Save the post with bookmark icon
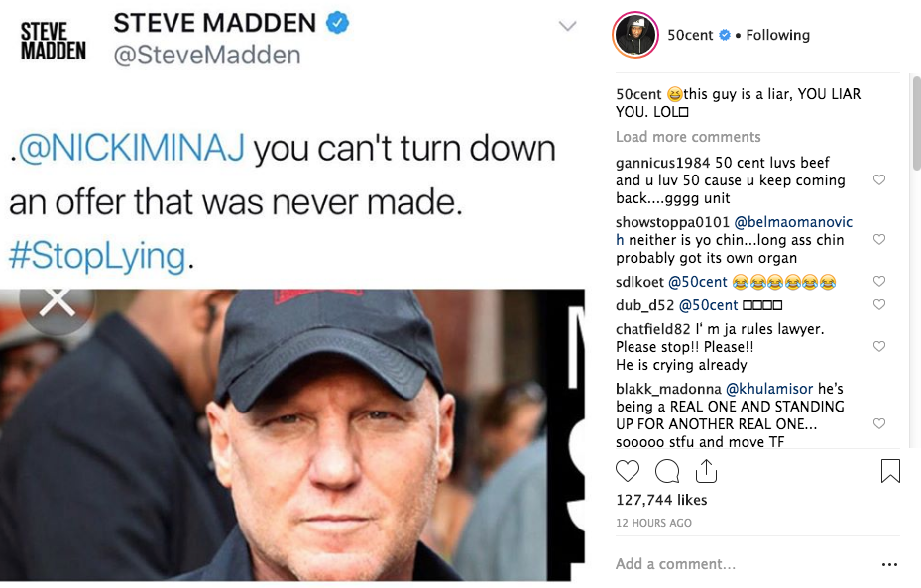921x588 pixels. [x=890, y=471]
